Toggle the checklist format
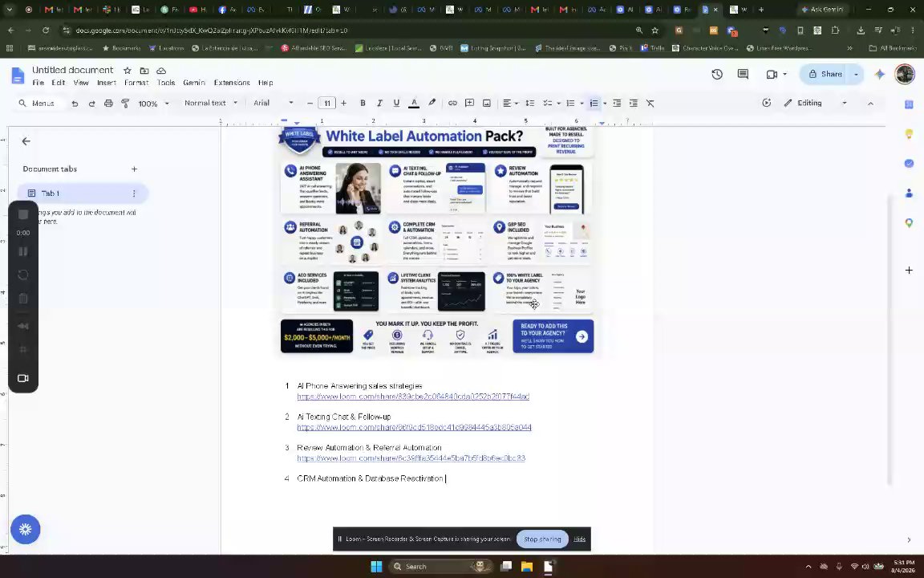Viewport: 924px width, 578px height. [548, 104]
